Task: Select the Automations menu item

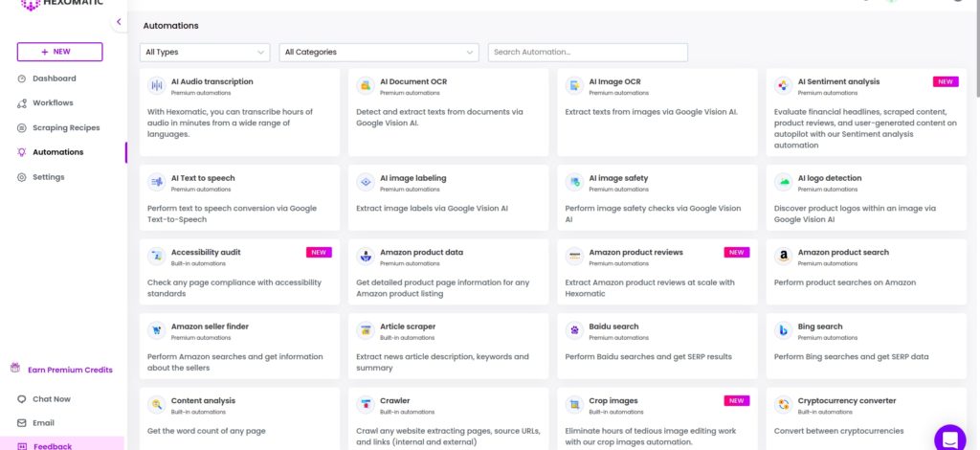Action: 58,152
